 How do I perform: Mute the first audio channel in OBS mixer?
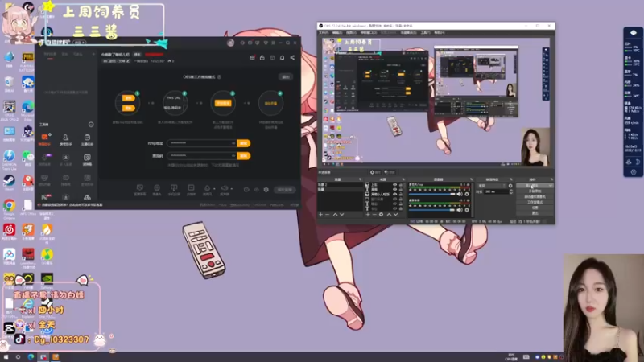(460, 194)
